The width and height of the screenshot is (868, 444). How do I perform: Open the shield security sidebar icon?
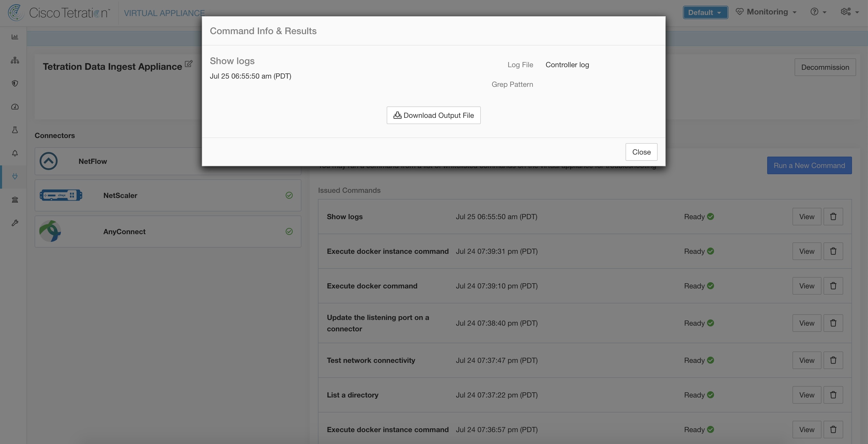coord(15,83)
